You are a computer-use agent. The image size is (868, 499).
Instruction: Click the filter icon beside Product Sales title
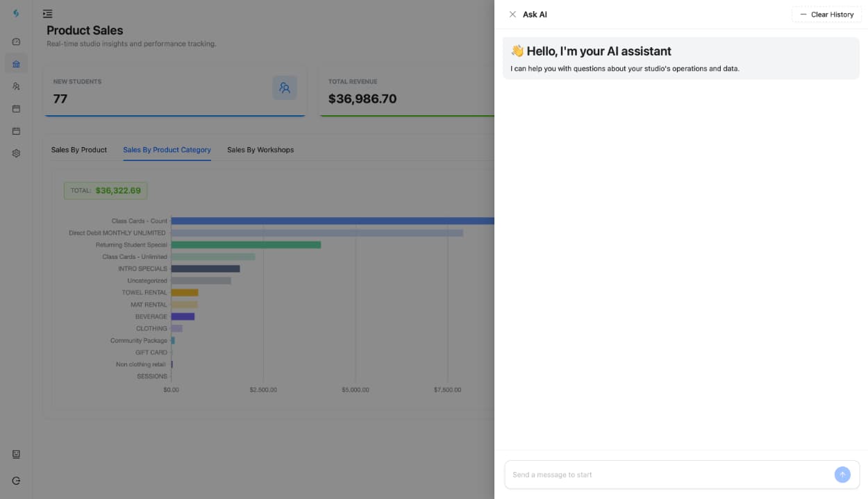coord(47,13)
